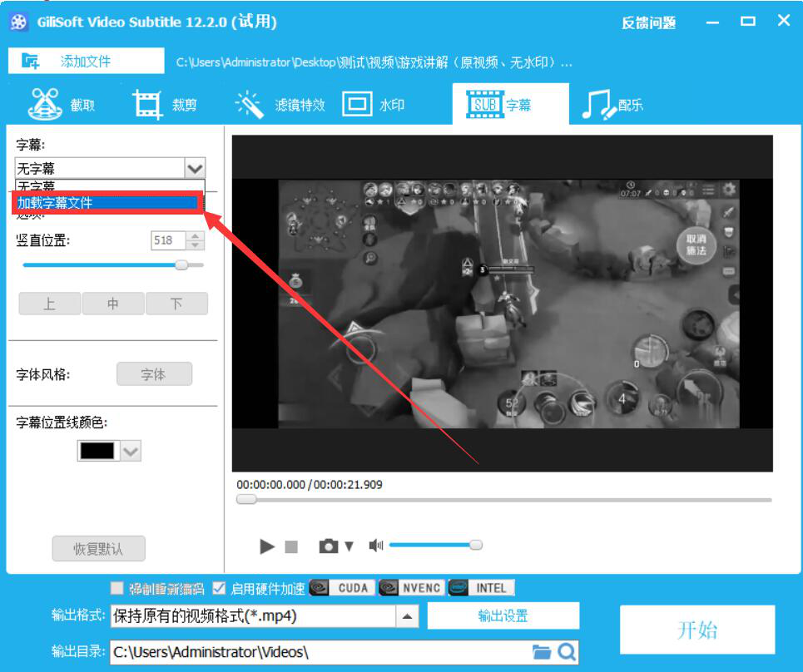Screen dimensions: 803x672
Task: Open the 字体 font style button
Action: [154, 374]
